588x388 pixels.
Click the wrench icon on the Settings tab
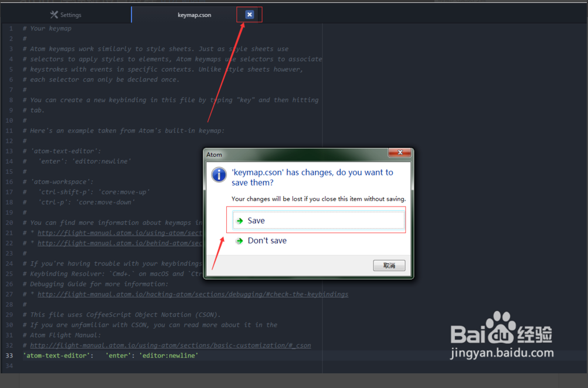(x=54, y=15)
